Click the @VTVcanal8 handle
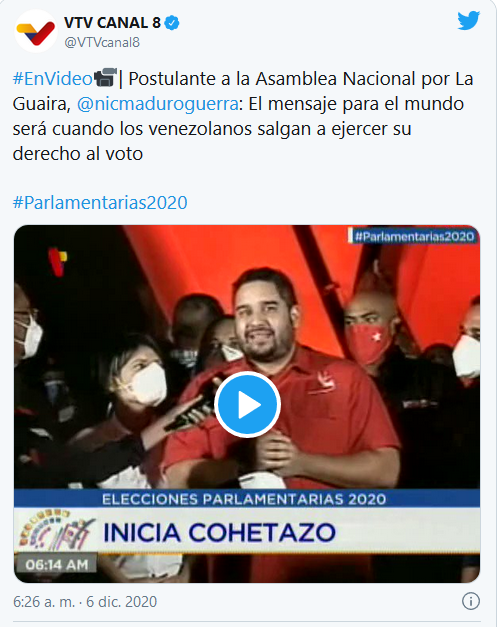 point(102,42)
